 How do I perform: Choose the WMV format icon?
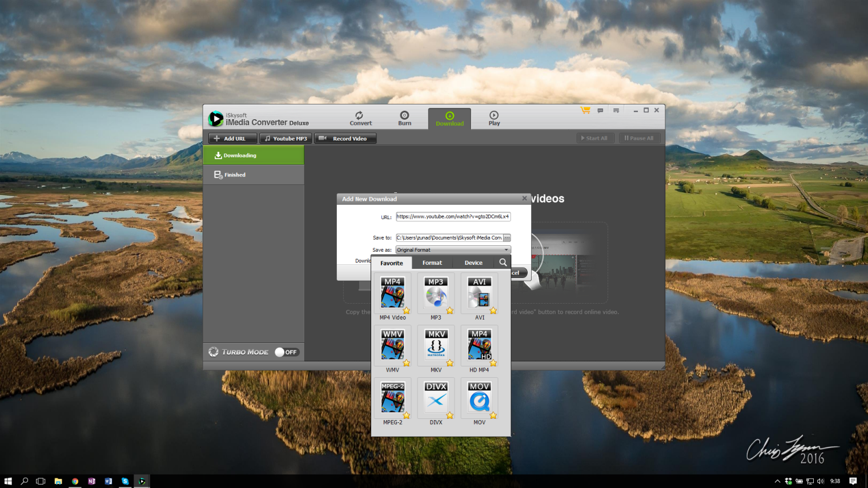point(392,345)
